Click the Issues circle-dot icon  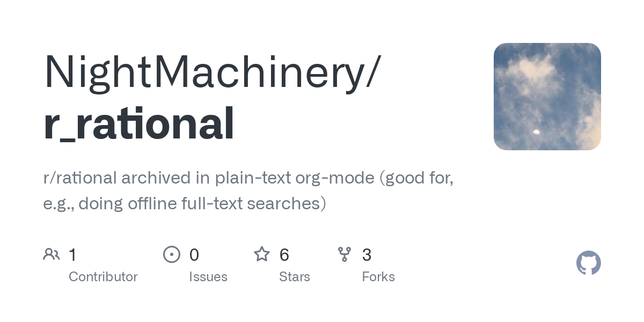(x=172, y=254)
